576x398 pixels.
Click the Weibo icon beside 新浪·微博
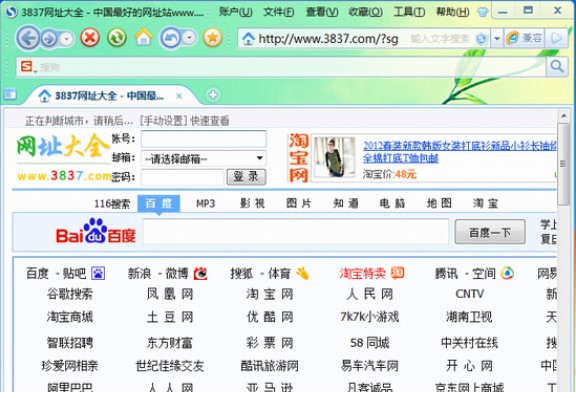tap(201, 273)
